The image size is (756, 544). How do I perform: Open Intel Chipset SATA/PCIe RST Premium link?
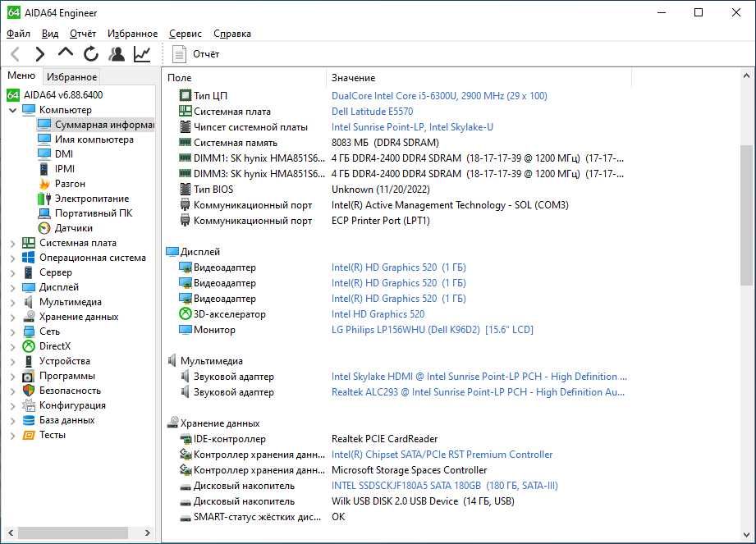tap(442, 455)
